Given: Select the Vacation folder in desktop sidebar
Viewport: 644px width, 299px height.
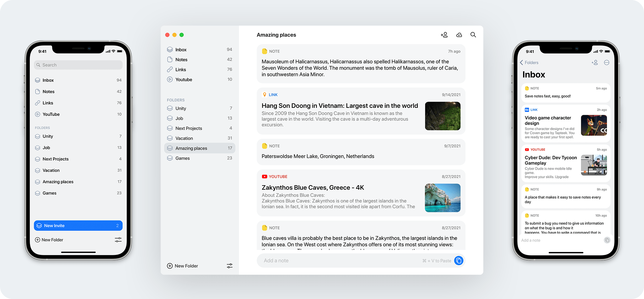Looking at the screenshot, I should pos(184,138).
